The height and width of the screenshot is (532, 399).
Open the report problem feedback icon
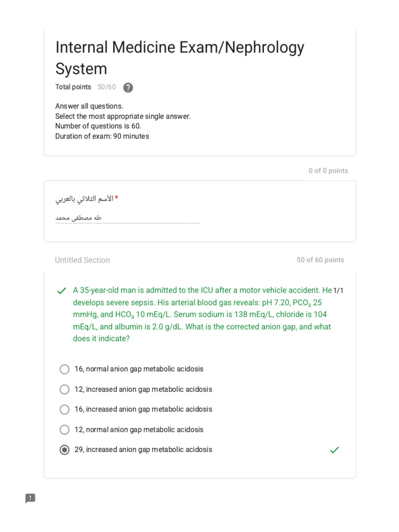30,498
